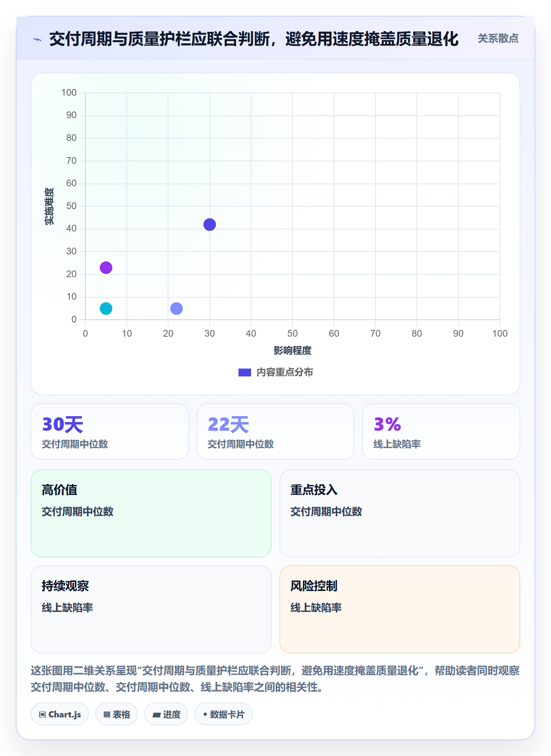Click the card title 交付周期与质量护栏应联合判断
Screen dimensions: 551x756
coord(254,39)
